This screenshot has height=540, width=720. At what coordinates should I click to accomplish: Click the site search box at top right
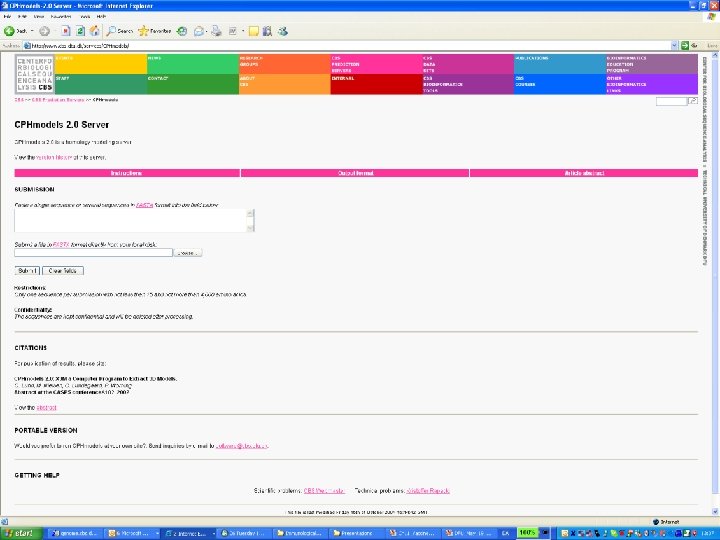(672, 101)
